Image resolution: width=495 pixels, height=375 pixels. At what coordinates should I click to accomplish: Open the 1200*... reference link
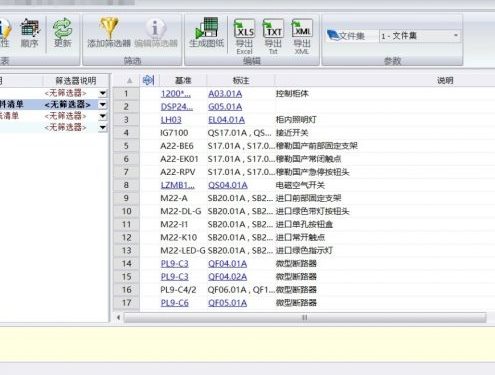click(x=176, y=94)
